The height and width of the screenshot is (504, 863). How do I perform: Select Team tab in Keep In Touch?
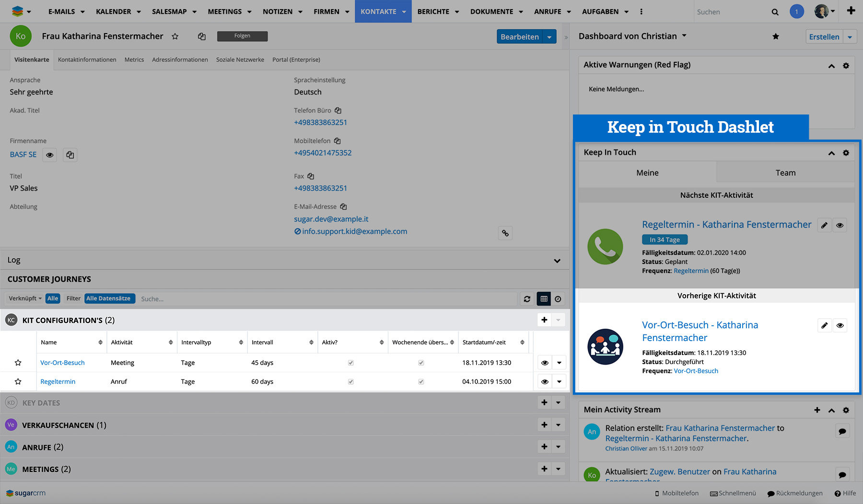pyautogui.click(x=785, y=173)
